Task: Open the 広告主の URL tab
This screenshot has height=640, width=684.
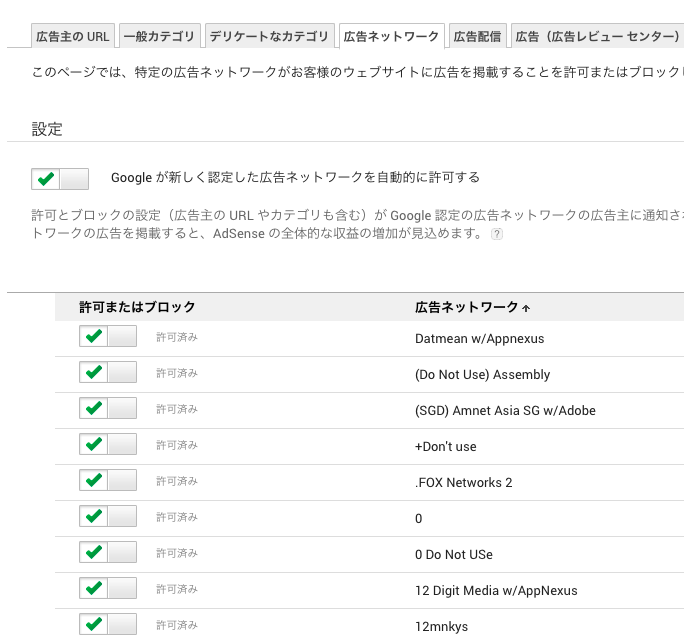Action: pos(73,36)
